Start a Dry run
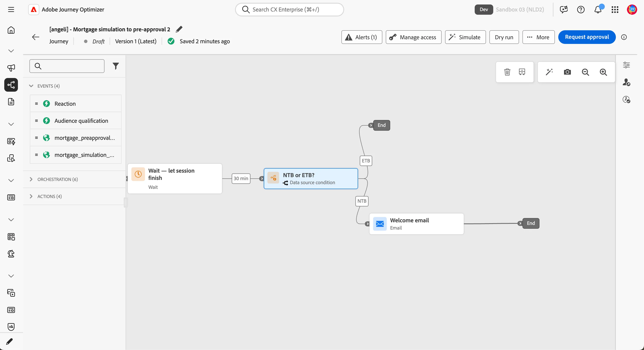The width and height of the screenshot is (644, 350). click(504, 37)
